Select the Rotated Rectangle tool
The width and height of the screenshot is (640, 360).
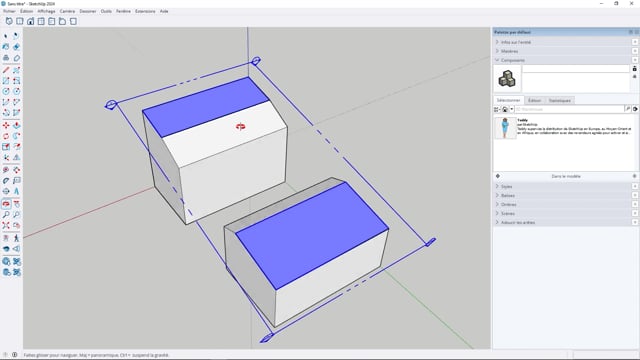pos(16,81)
